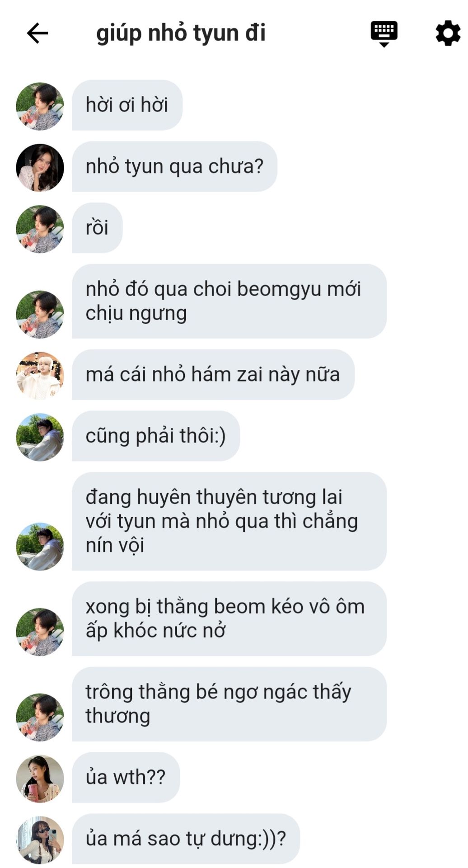Open chat title "giúp nhỏ tyun đi"
The image size is (468, 868).
click(x=181, y=33)
